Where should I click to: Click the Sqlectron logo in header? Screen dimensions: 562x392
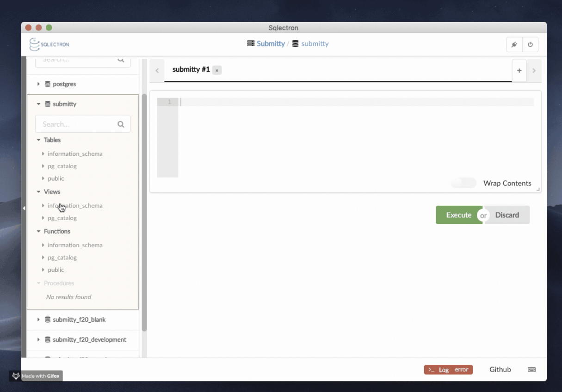click(49, 44)
